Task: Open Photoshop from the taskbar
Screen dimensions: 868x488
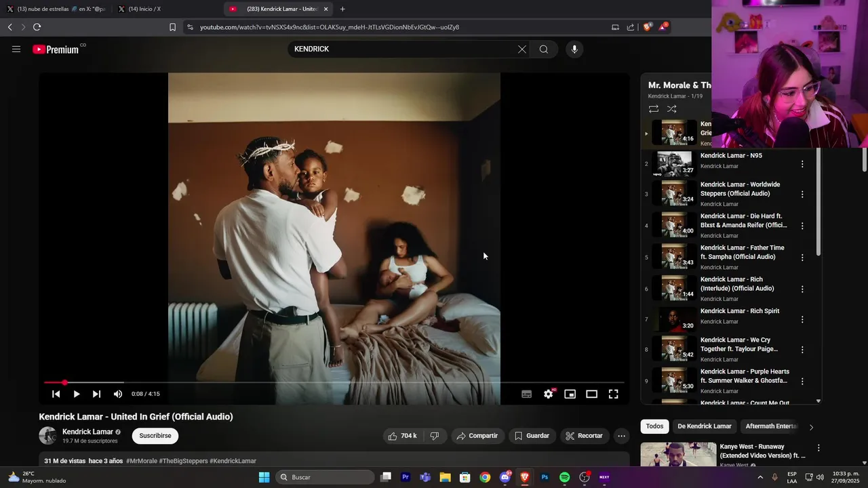Action: pyautogui.click(x=545, y=477)
